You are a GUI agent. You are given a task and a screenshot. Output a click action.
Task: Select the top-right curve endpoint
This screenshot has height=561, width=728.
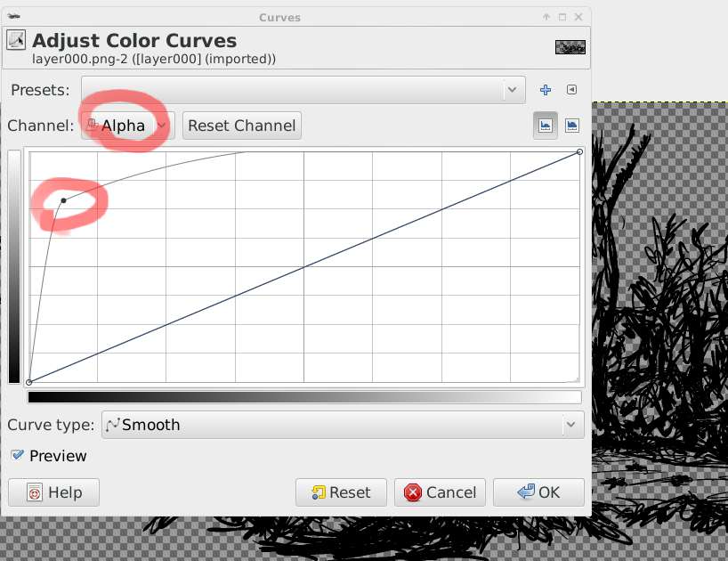[x=580, y=151]
